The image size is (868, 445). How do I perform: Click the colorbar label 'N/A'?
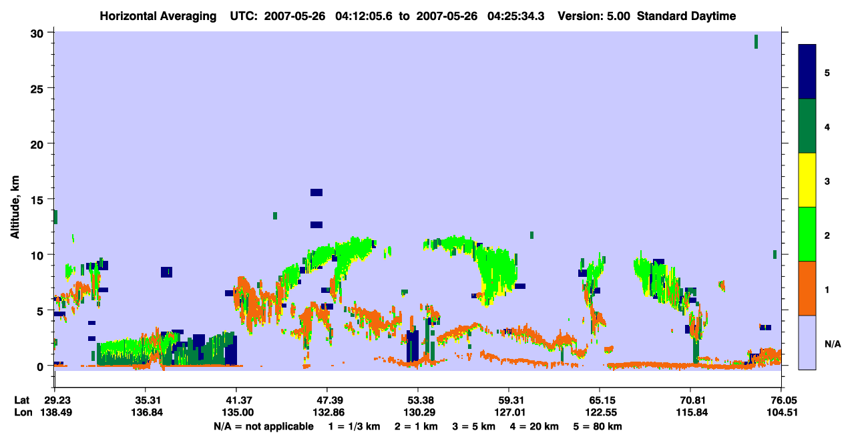pos(832,344)
